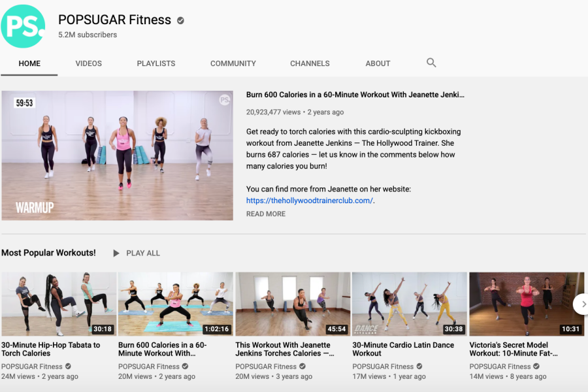Go to the COMMUNITY tab
588x392 pixels.
(x=233, y=63)
